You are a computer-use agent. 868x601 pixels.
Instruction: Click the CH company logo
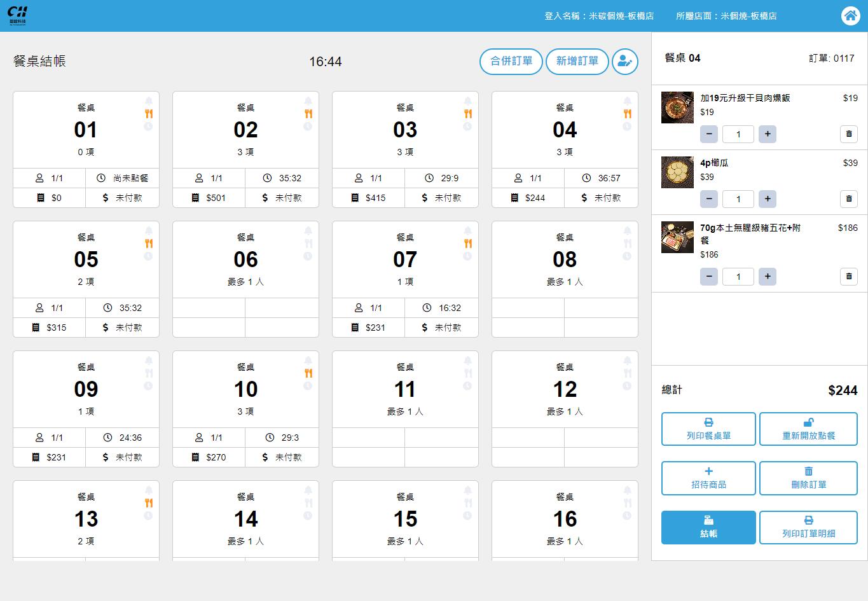pos(18,15)
